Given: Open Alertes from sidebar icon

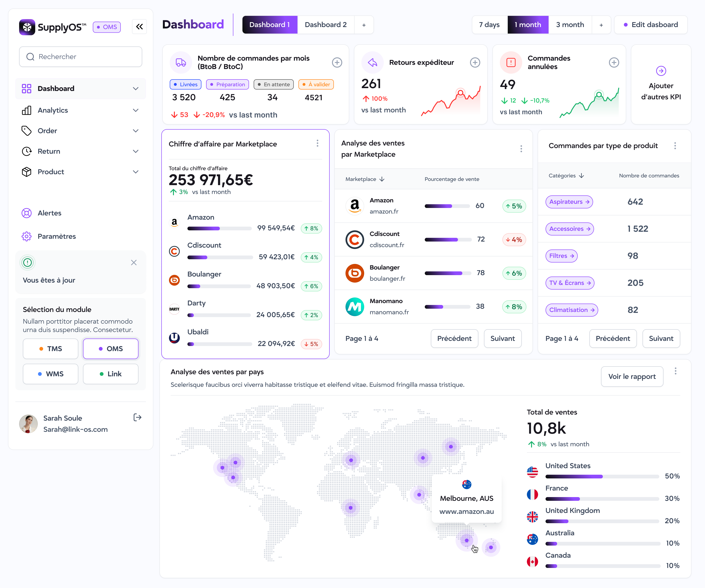Looking at the screenshot, I should click(27, 213).
